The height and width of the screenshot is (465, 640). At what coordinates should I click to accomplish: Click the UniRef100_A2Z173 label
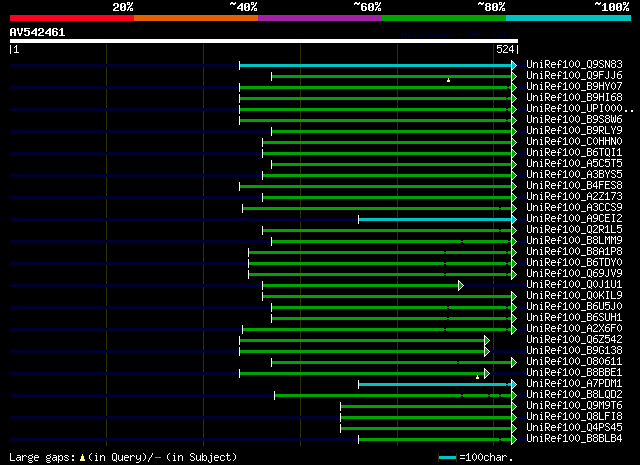pos(574,197)
